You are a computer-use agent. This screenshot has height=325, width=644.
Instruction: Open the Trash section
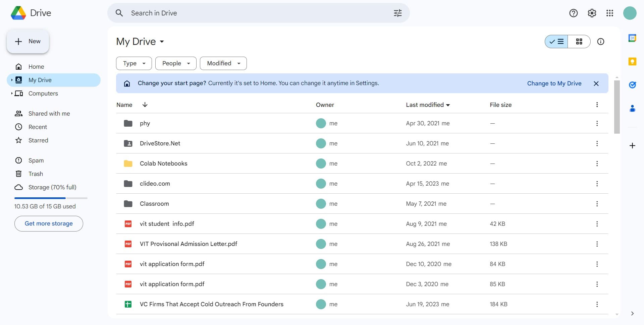[36, 174]
